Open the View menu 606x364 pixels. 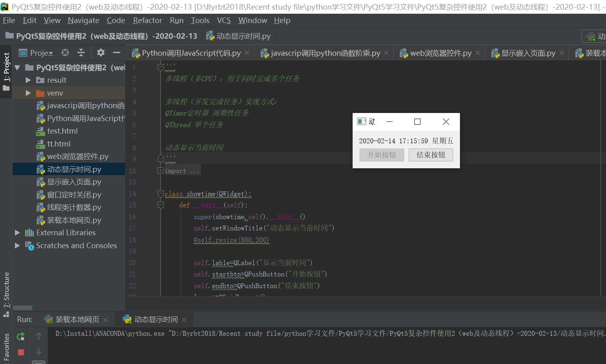coord(52,20)
